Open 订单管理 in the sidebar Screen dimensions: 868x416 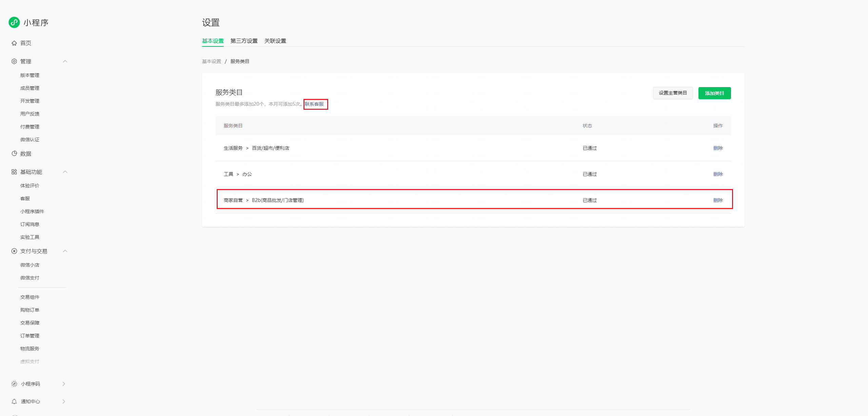coord(30,336)
